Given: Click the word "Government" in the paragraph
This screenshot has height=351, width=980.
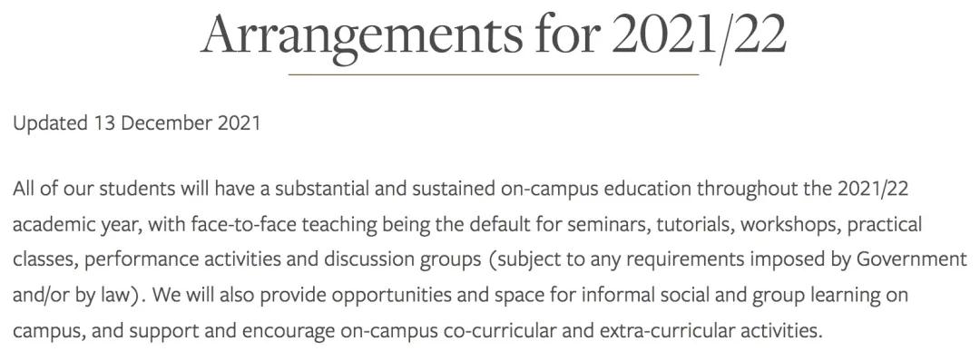Looking at the screenshot, I should (x=911, y=259).
